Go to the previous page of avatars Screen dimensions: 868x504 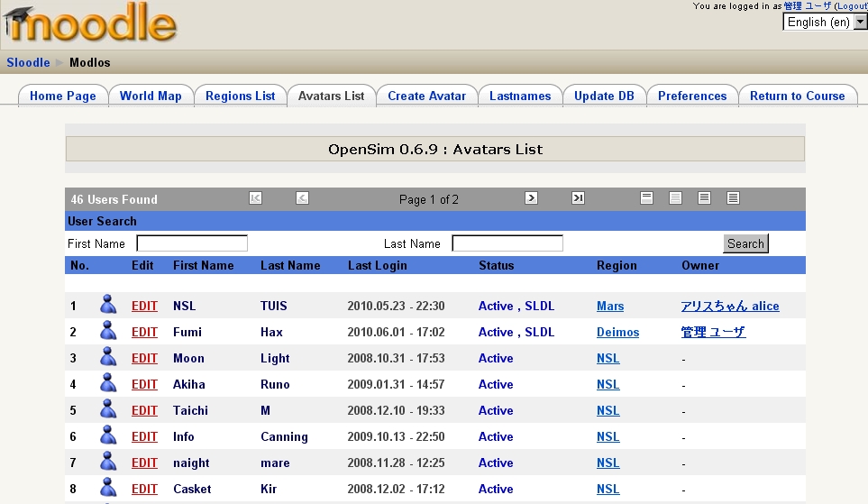pos(303,198)
